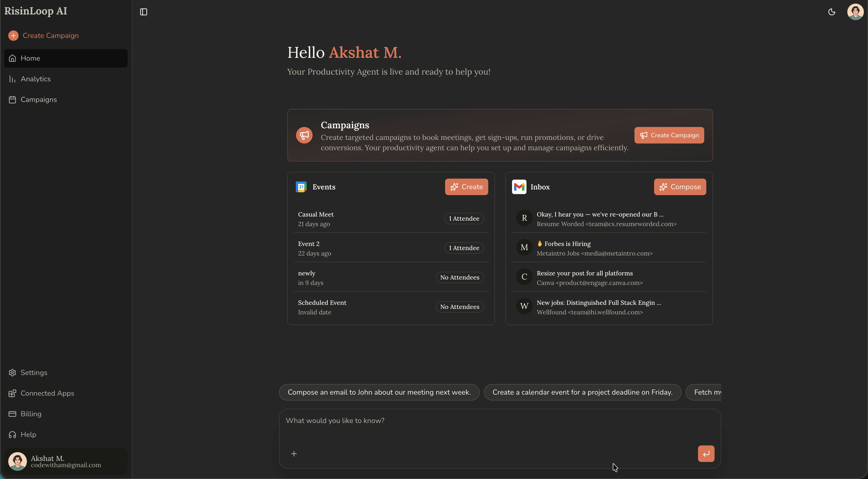The image size is (868, 479).
Task: Click the Help headphones item
Action: (28, 435)
